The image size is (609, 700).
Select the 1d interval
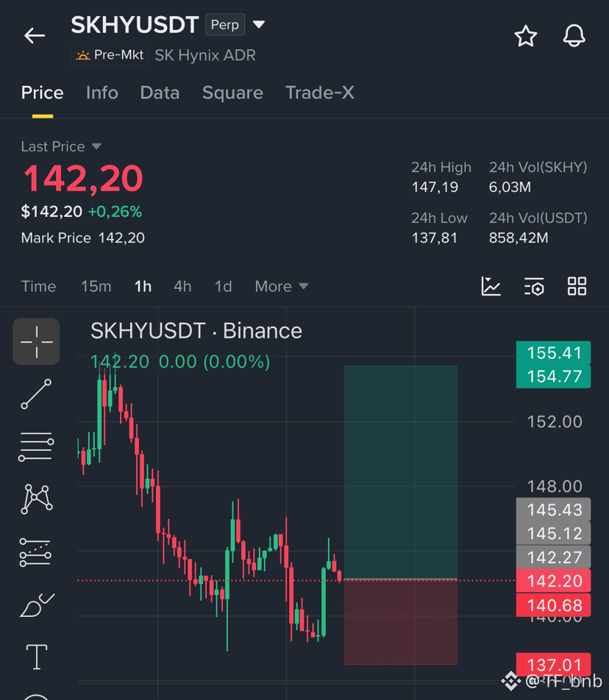pyautogui.click(x=224, y=286)
